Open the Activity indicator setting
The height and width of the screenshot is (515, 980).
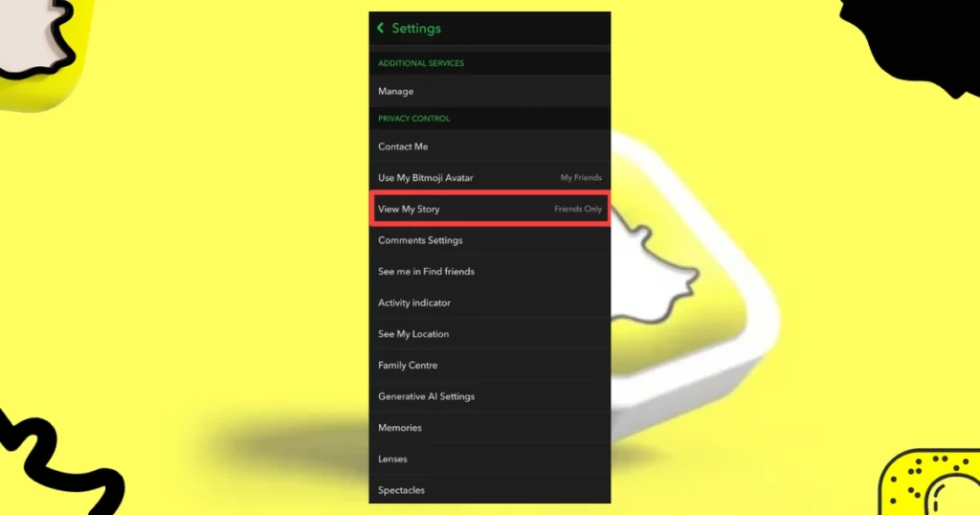[489, 302]
